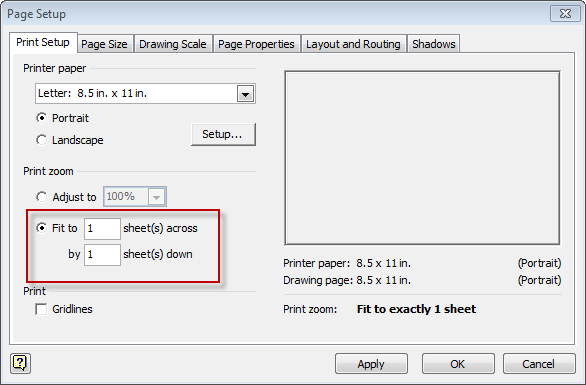Enable the Gridlines checkbox

[x=41, y=309]
